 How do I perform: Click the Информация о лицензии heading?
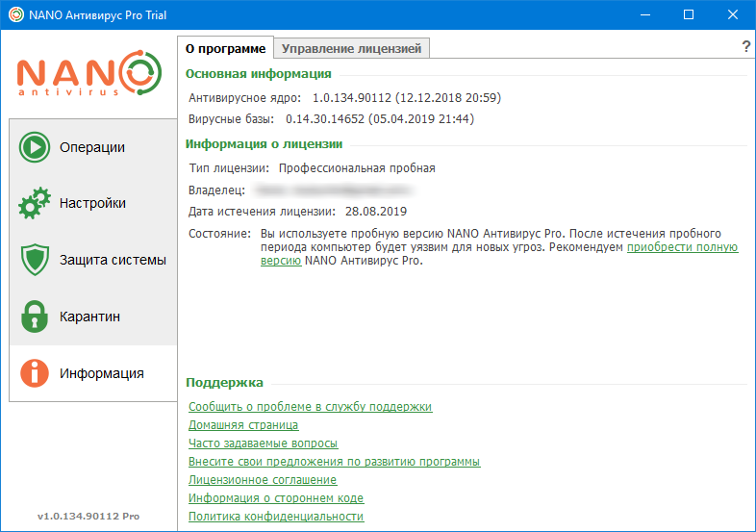pos(264,143)
